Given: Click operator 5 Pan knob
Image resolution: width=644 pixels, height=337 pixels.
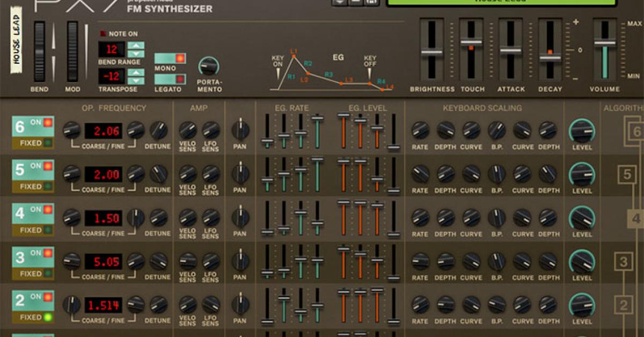Looking at the screenshot, I should click(240, 173).
